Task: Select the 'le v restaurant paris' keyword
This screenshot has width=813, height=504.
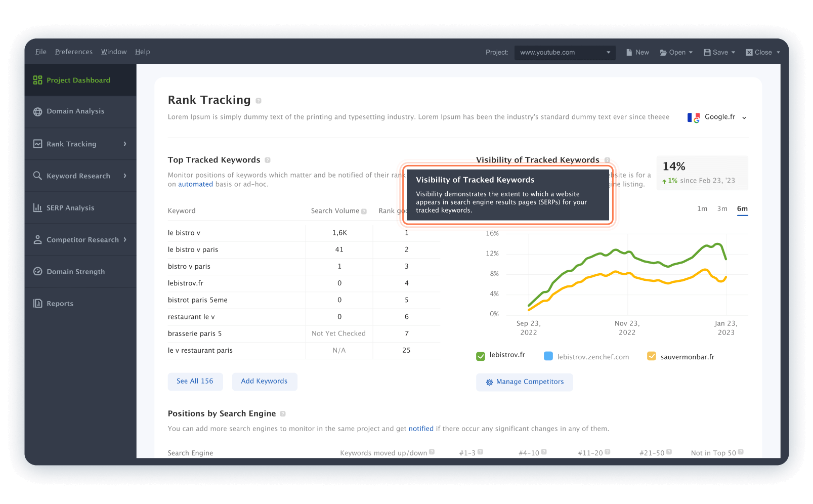Action: 200,350
